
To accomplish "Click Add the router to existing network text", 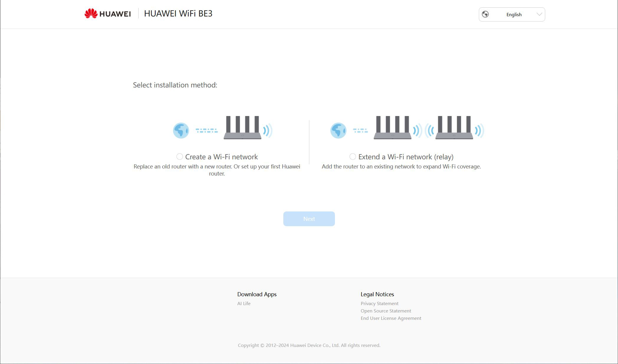I will (401, 166).
